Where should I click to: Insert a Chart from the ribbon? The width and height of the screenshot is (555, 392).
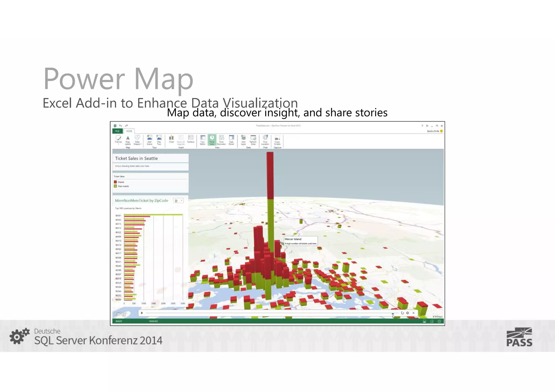(x=171, y=139)
